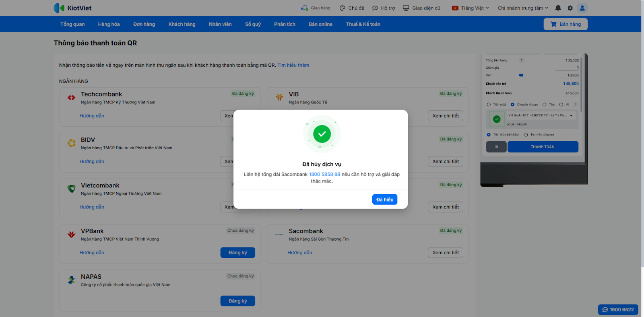This screenshot has height=317, width=644.
Task: Click the Đã hủy dịch vụ dialog title
Action: [x=322, y=164]
